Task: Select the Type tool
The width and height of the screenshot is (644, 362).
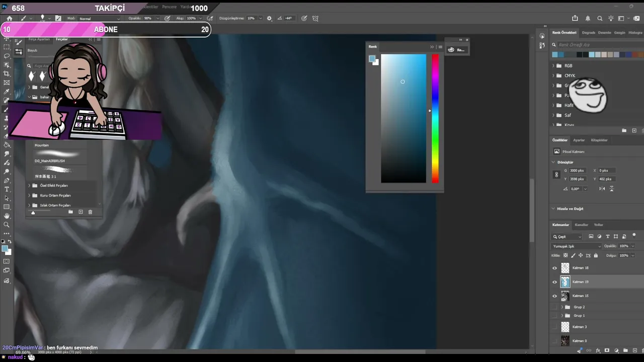Action: pyautogui.click(x=7, y=189)
